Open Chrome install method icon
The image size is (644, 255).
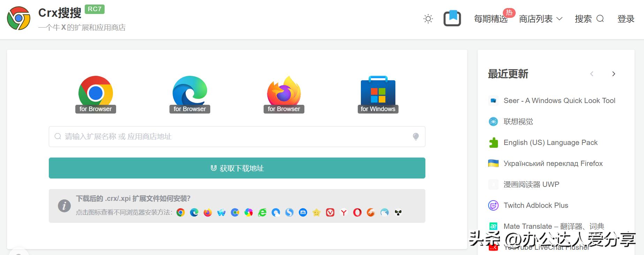(x=181, y=212)
